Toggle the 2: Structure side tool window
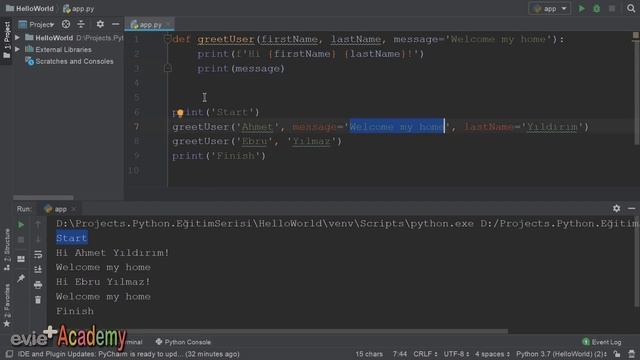The height and width of the screenshot is (360, 640). [x=7, y=249]
